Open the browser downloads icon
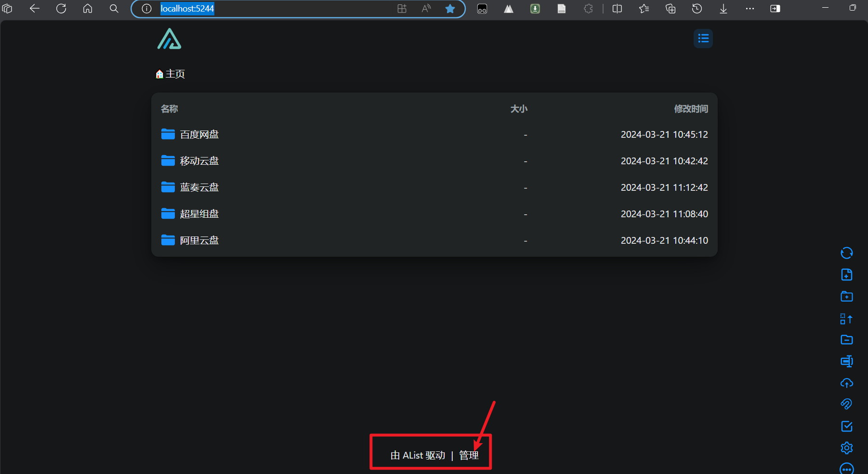Image resolution: width=868 pixels, height=474 pixels. 723,9
